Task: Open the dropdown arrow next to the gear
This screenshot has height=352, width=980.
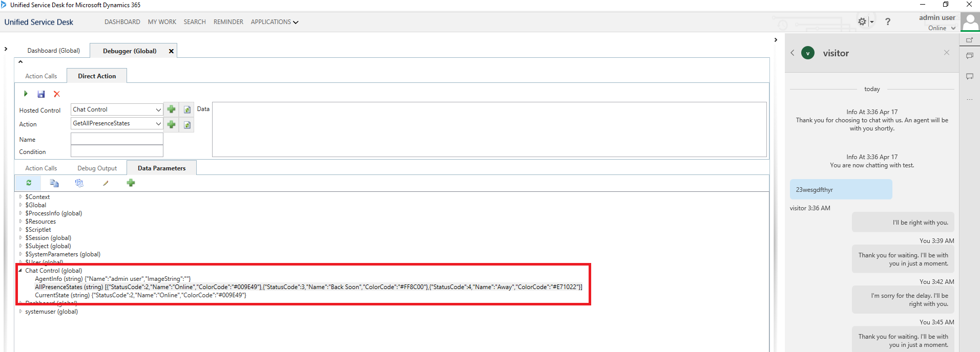Action: 871,22
